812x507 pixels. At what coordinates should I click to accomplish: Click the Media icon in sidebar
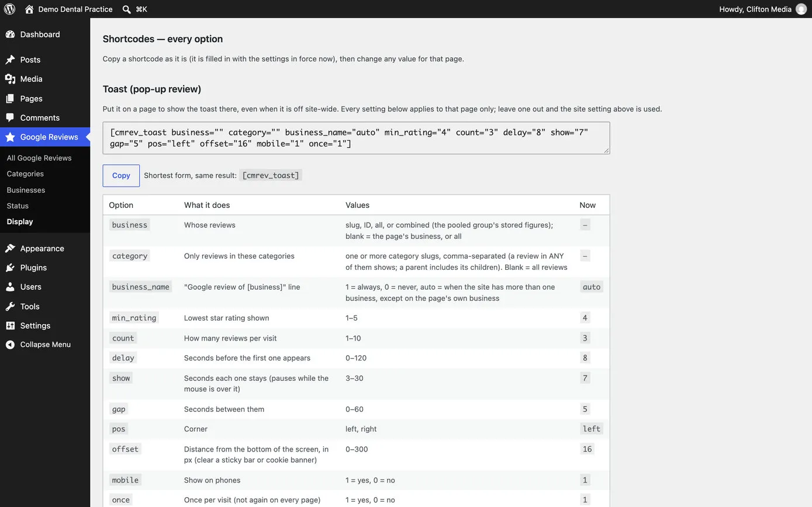click(x=10, y=79)
